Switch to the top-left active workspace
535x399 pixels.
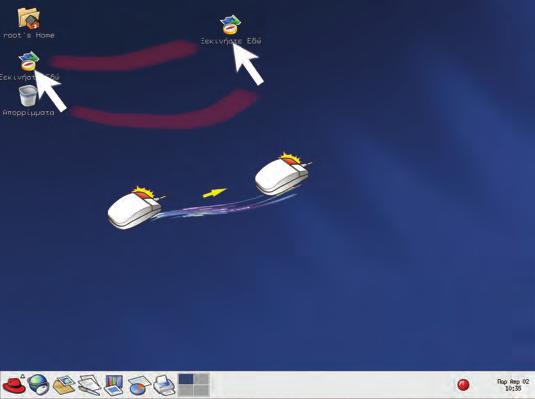[186, 379]
